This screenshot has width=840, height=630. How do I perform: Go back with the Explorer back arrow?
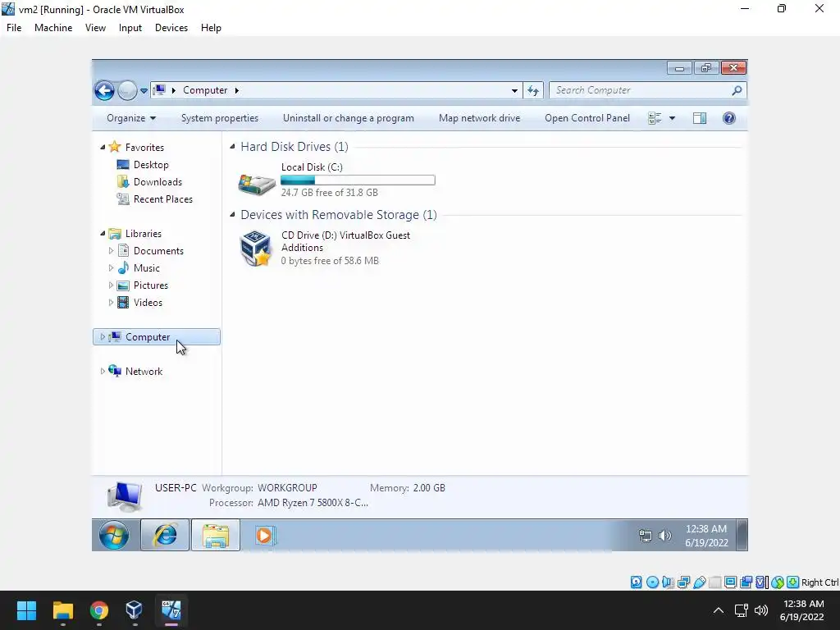(104, 90)
